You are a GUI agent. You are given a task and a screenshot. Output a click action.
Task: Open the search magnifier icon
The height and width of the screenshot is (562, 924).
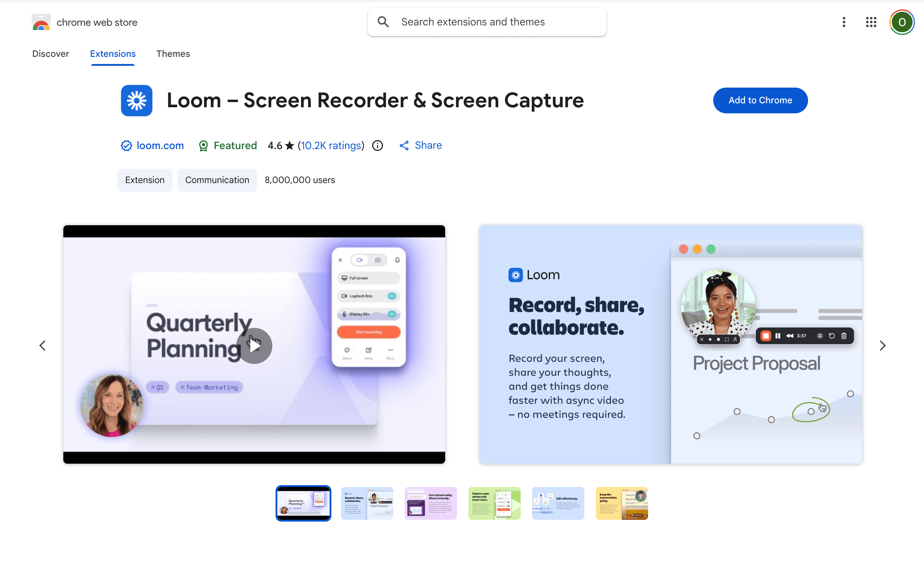point(383,22)
